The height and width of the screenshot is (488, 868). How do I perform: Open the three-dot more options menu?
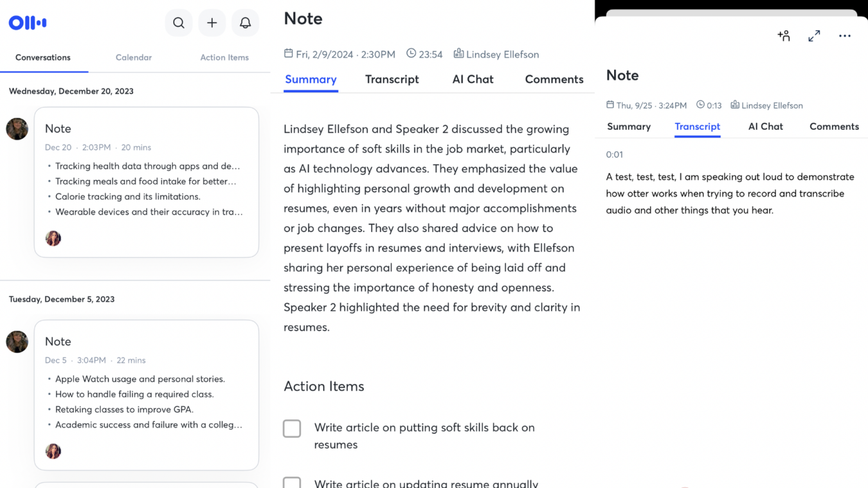(x=845, y=36)
